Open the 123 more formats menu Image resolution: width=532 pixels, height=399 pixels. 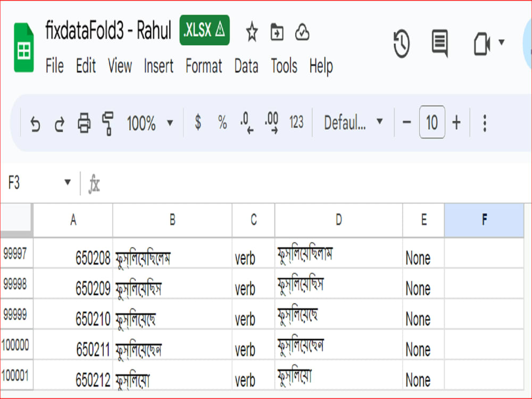click(x=296, y=122)
